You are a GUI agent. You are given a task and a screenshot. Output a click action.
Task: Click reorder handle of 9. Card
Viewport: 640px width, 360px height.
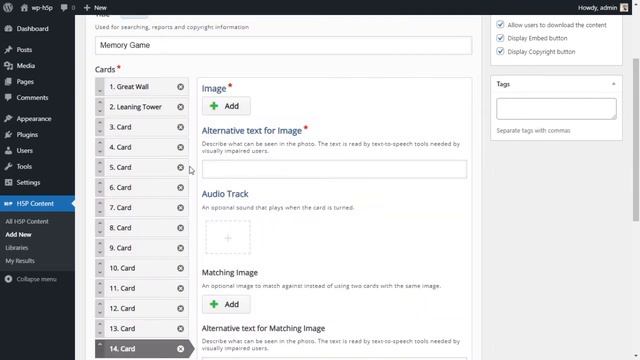point(100,248)
